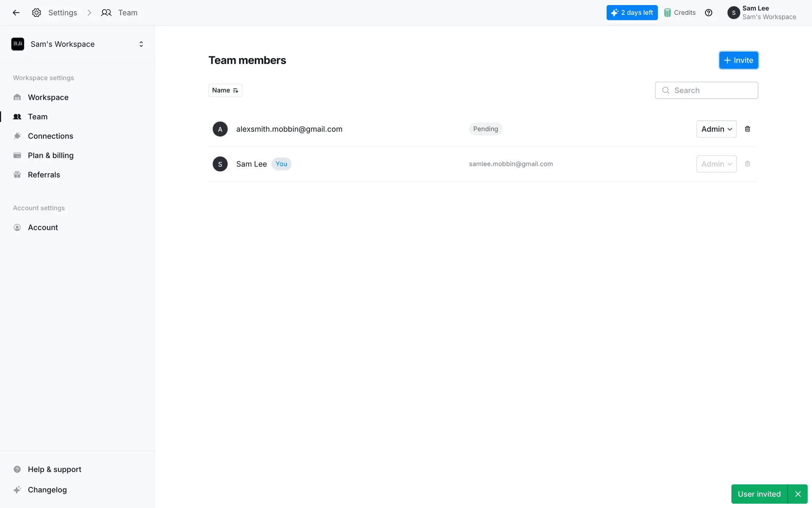Open the help question mark icon
Screen dimensions: 812x508
coord(708,13)
